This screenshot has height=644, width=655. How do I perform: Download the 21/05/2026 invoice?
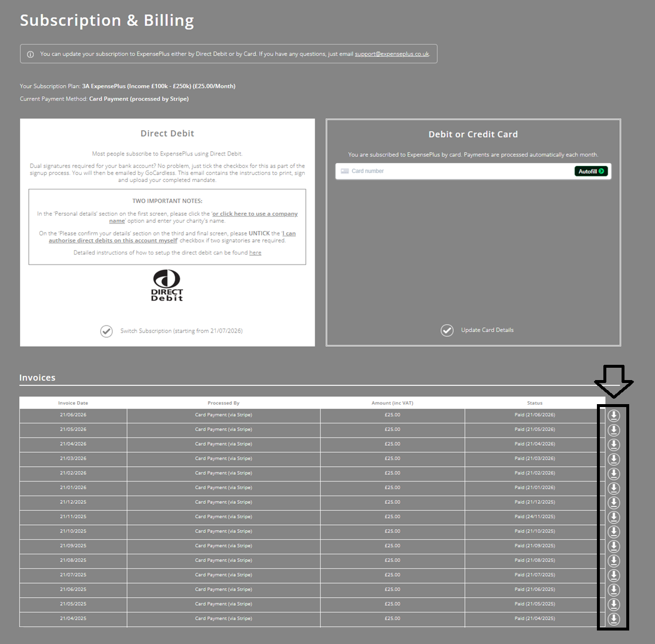[613, 430]
